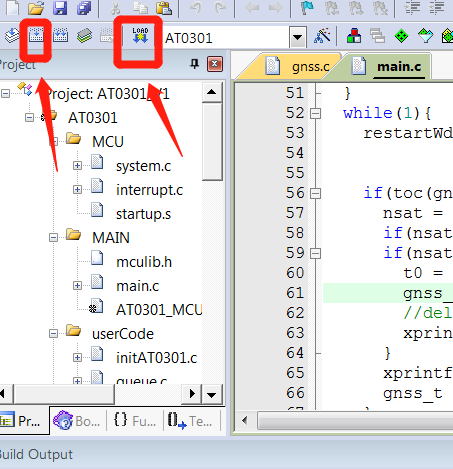
Task: Click the Save All icon
Action: [x=84, y=8]
